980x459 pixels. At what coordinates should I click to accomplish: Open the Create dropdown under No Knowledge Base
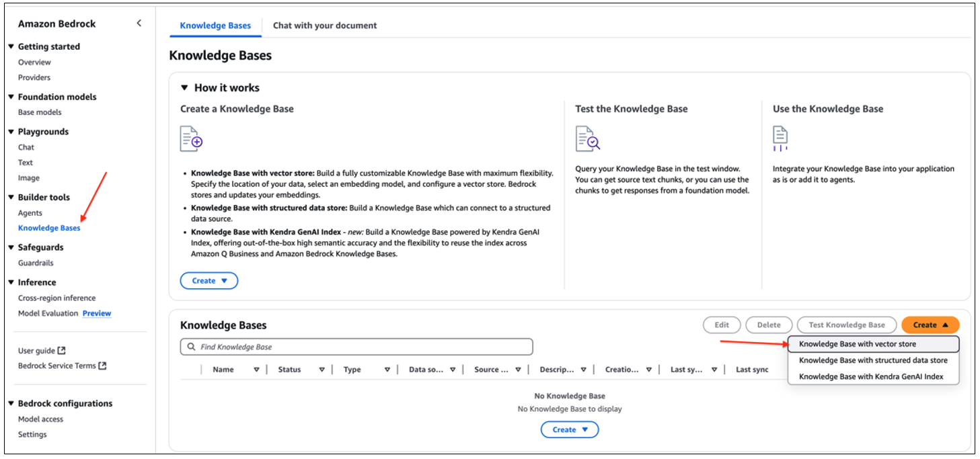570,429
